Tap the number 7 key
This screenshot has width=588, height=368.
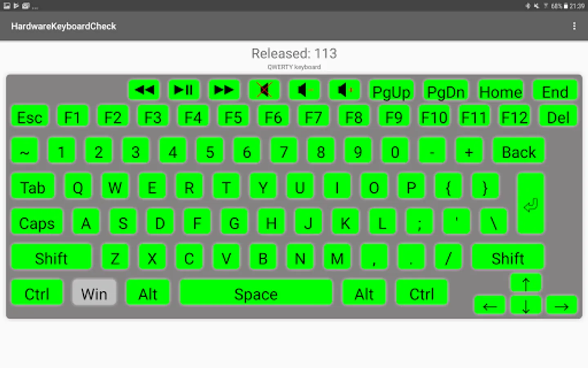click(284, 151)
